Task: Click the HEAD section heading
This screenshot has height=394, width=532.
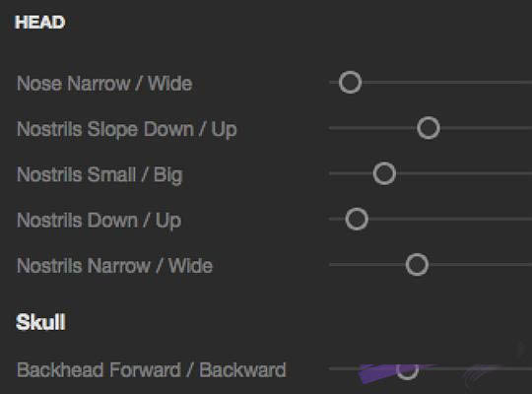Action: pos(40,23)
